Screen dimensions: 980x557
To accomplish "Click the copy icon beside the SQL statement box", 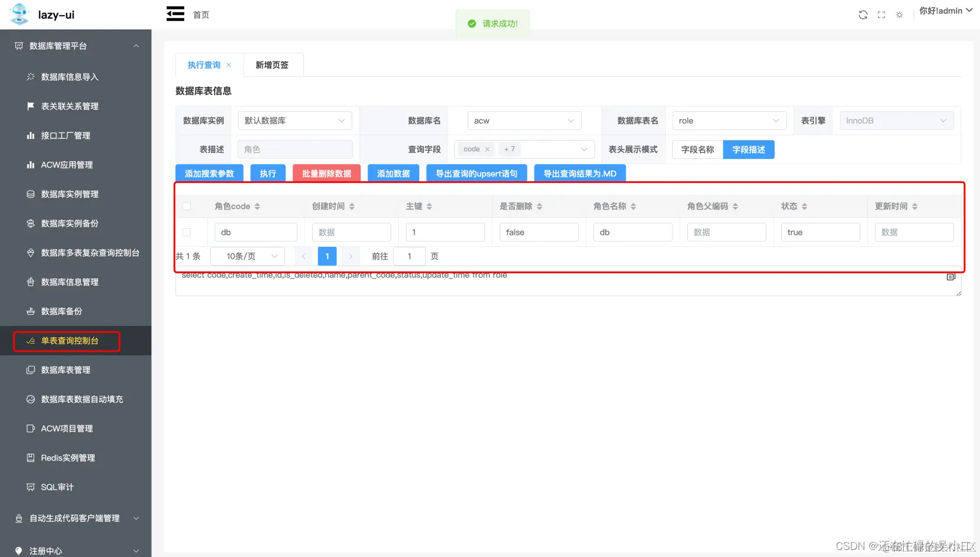I will pyautogui.click(x=951, y=276).
